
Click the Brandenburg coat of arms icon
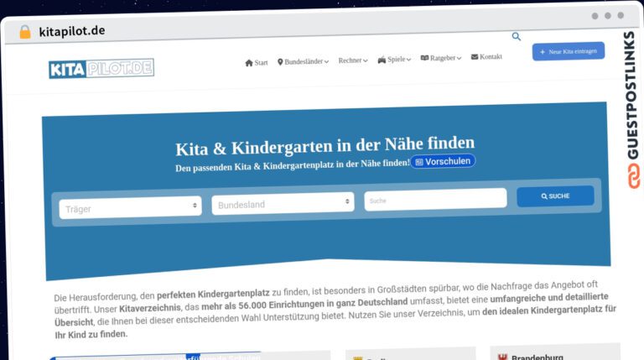click(502, 357)
